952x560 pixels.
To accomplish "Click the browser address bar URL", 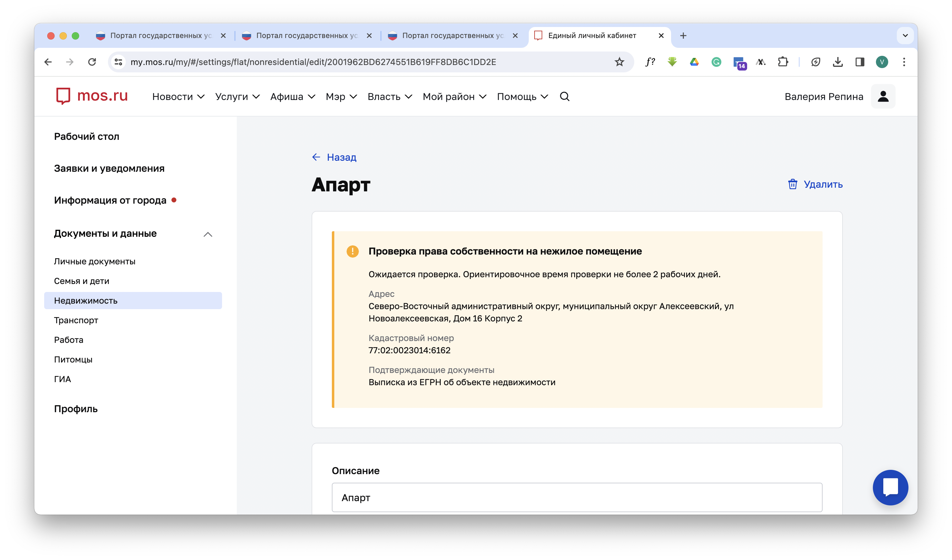I will tap(313, 62).
